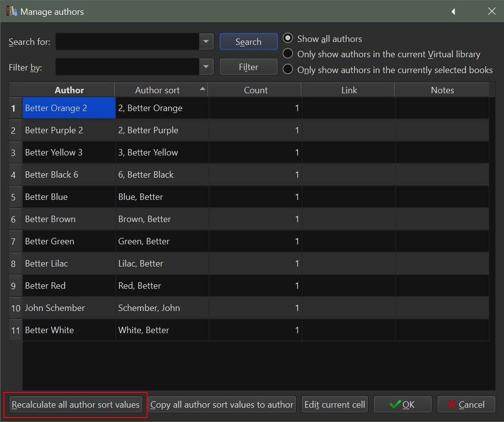Click the left arrow icon in title bar
The image size is (504, 422).
pyautogui.click(x=453, y=11)
